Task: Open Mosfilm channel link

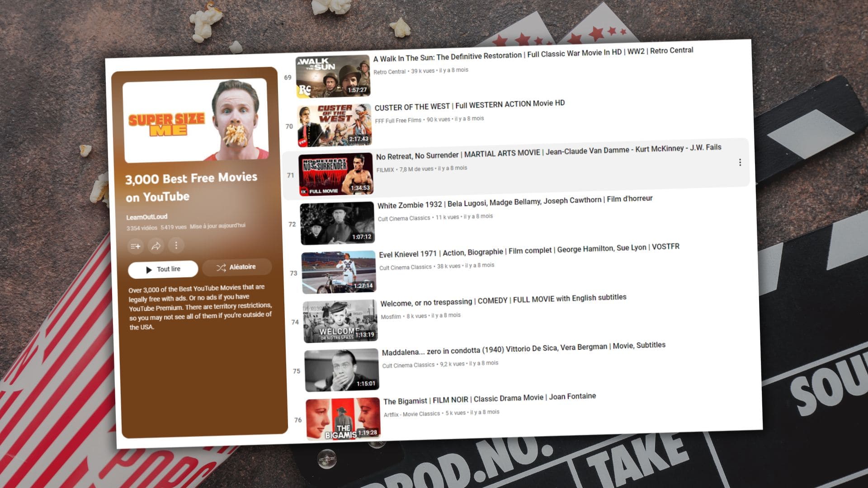Action: [391, 317]
